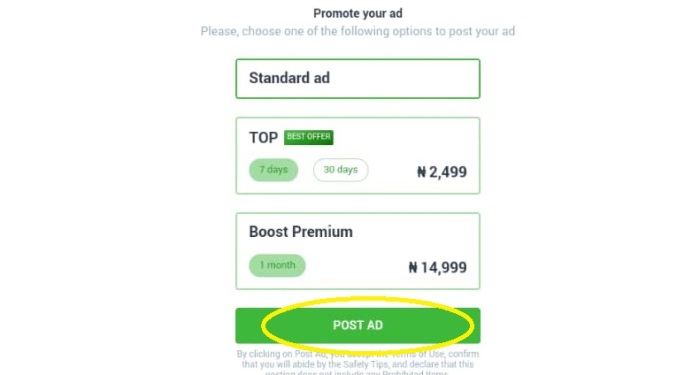Click the 2,499 price amount
Viewport: 700px width, 375px height.
pyautogui.click(x=448, y=172)
